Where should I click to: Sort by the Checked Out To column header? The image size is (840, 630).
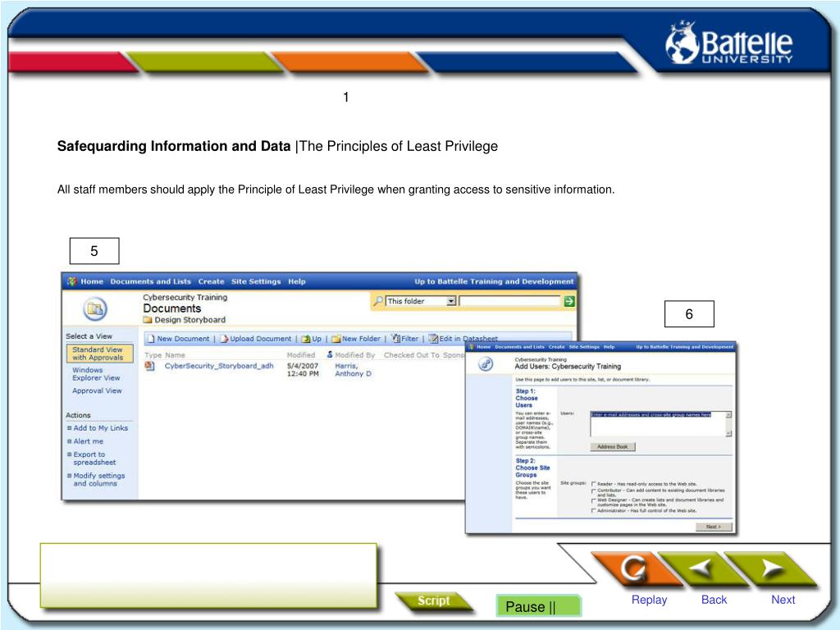(x=412, y=354)
